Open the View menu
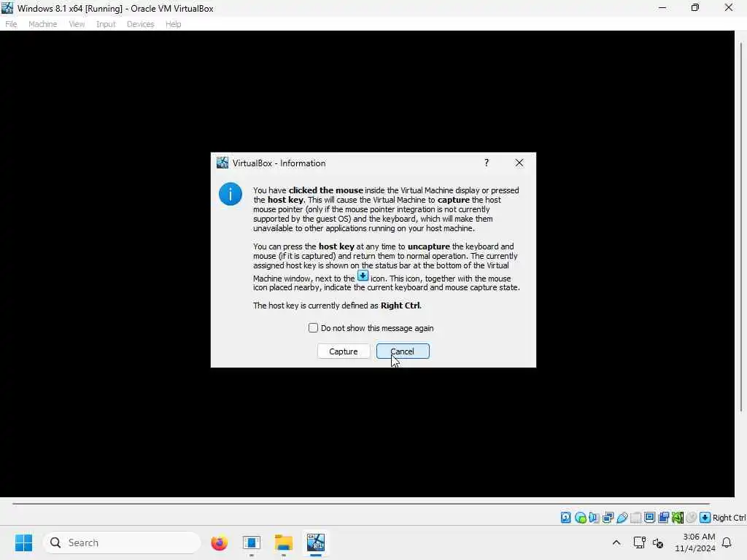This screenshot has width=747, height=560. click(77, 24)
